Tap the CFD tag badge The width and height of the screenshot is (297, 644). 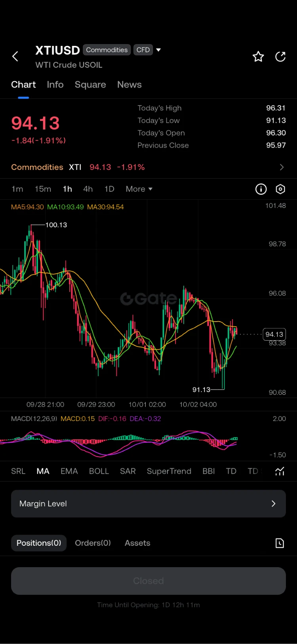click(x=143, y=50)
